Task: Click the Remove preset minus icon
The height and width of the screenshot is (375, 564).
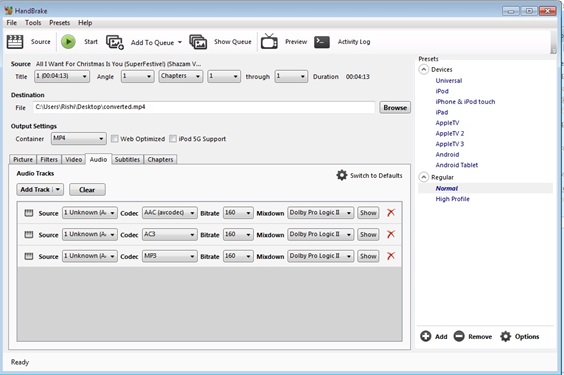Action: pyautogui.click(x=459, y=336)
